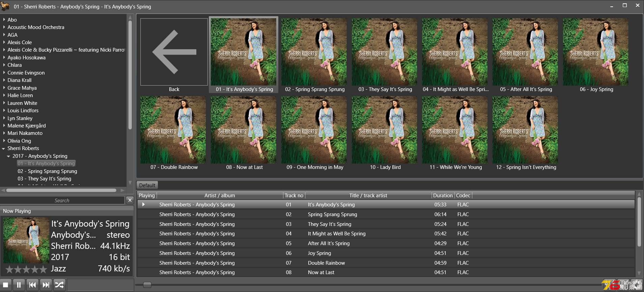Expand the Lyn Stanley artist node
Screen dimensions: 644x292
tap(4, 118)
